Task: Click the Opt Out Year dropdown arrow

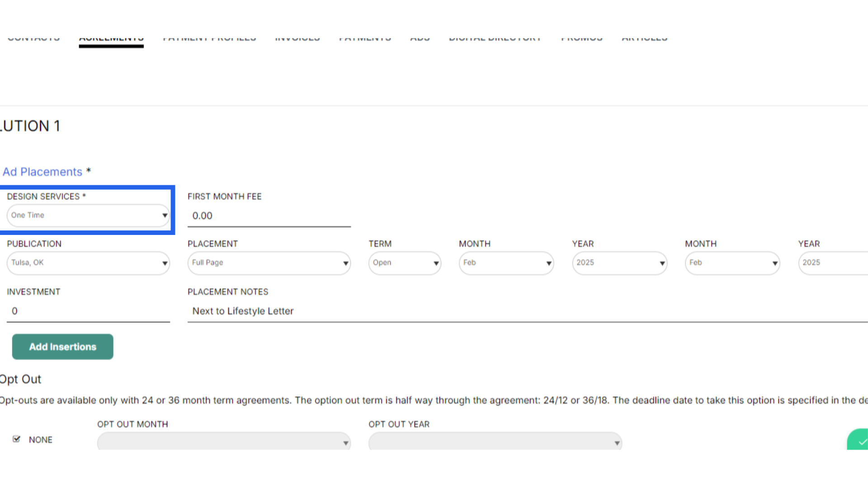Action: click(x=617, y=443)
